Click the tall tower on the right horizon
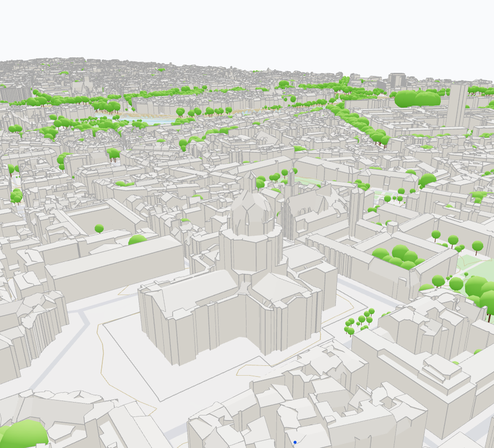 pos(457,104)
